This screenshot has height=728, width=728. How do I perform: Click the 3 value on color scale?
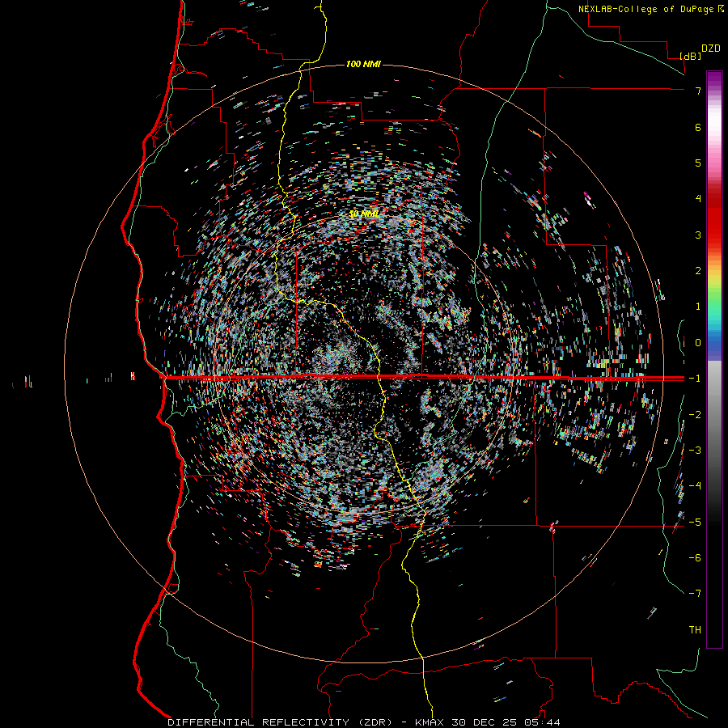point(698,235)
